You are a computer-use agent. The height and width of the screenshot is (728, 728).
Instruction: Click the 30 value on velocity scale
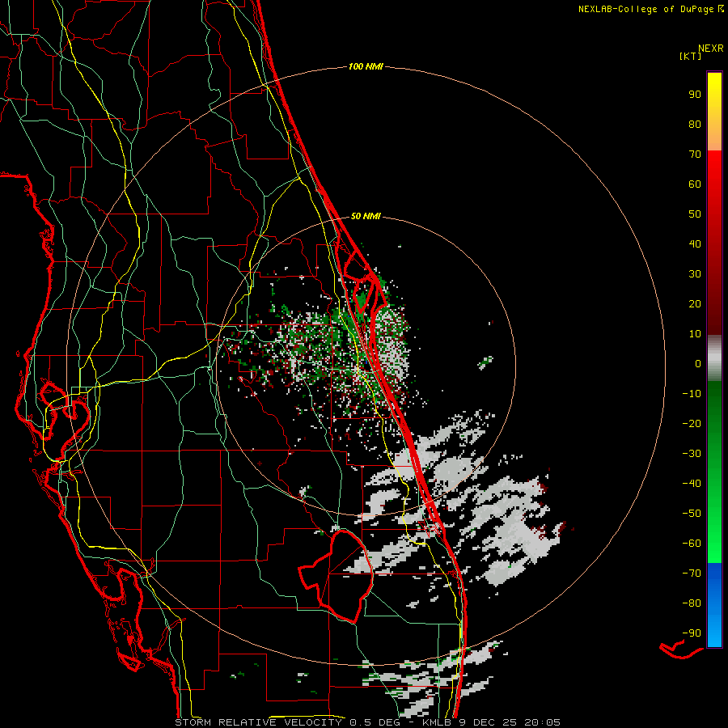pyautogui.click(x=695, y=274)
